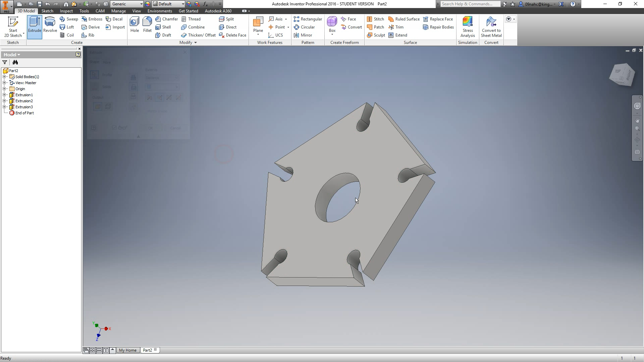Image resolution: width=644 pixels, height=362 pixels.
Task: Select the Revolve tool
Action: point(50,25)
